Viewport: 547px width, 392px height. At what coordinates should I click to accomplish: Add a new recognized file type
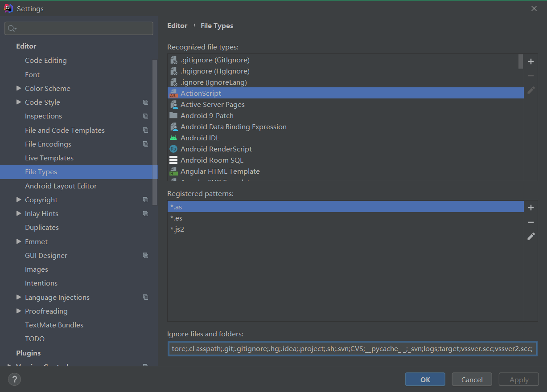click(x=531, y=61)
